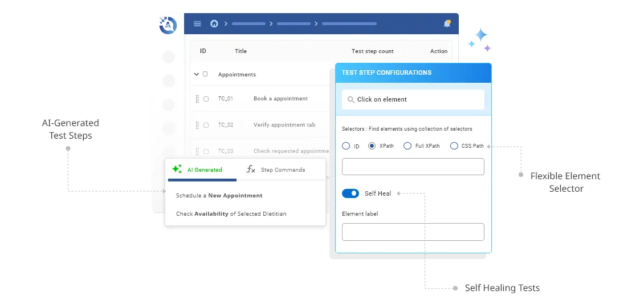This screenshot has width=644, height=307.
Task: Grab the TC_02 row drag handle
Action: (197, 125)
